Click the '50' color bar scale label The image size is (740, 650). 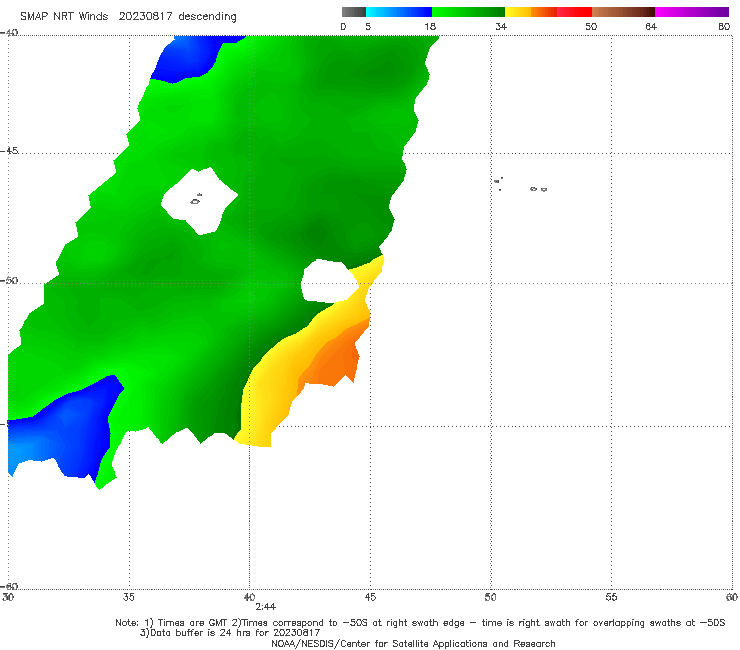591,26
